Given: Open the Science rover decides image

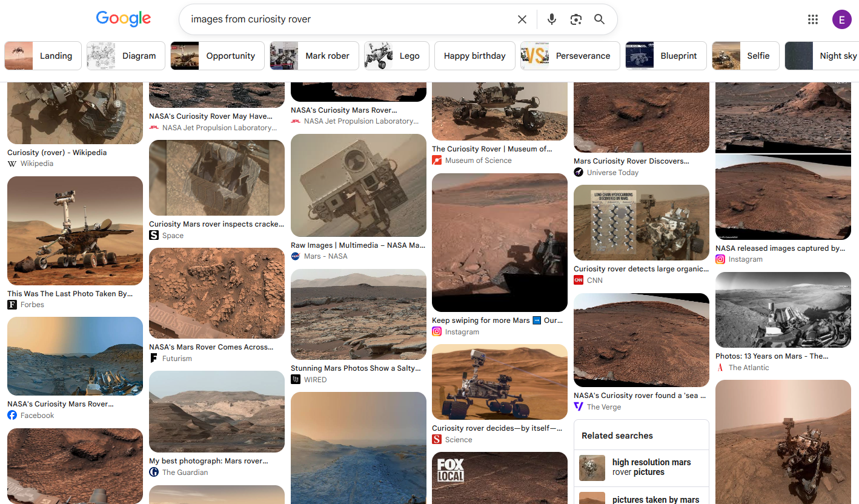Looking at the screenshot, I should point(500,382).
